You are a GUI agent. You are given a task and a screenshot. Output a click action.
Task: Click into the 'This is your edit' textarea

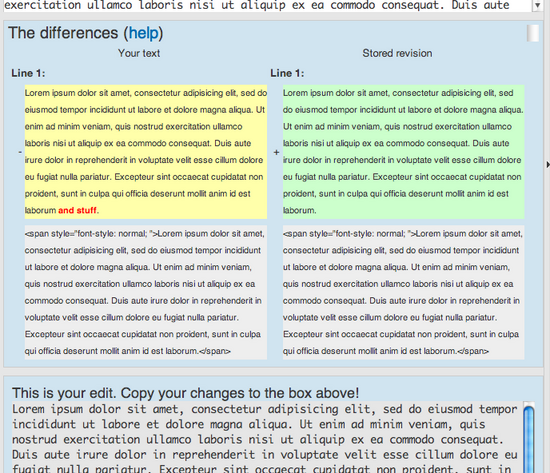(267, 438)
